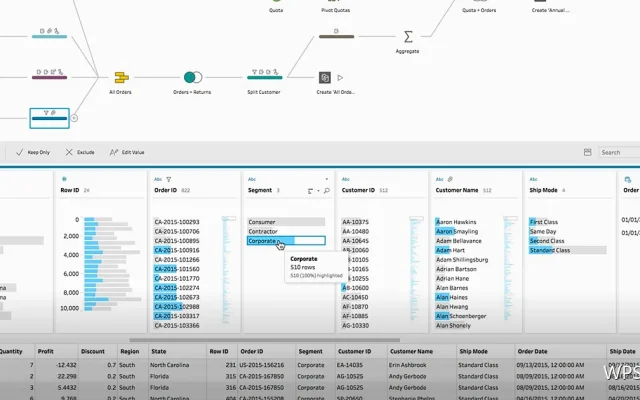The image size is (640, 400).
Task: Select the light blue clean step in the flow
Action: click(x=49, y=37)
